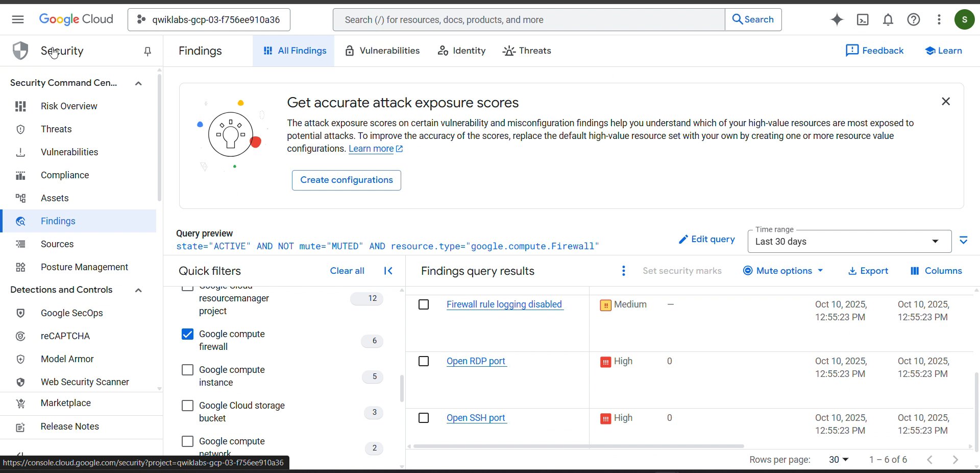
Task: Click the Security shield icon
Action: [x=20, y=51]
